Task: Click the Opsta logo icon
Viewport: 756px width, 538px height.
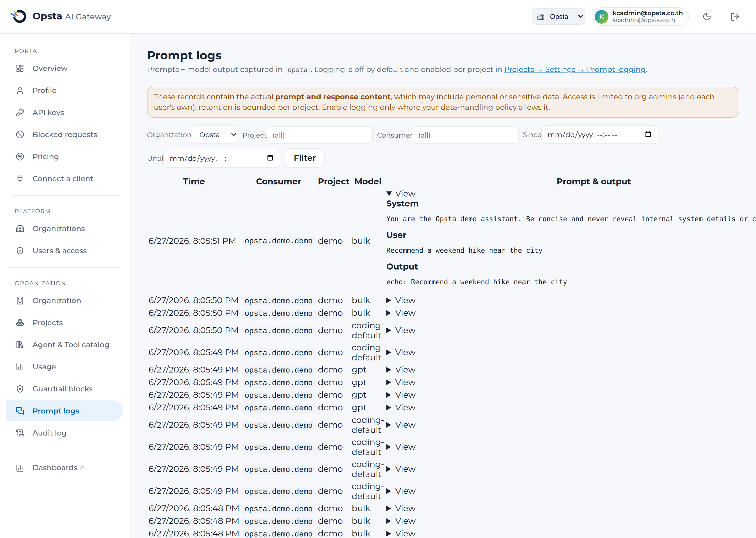Action: tap(19, 16)
